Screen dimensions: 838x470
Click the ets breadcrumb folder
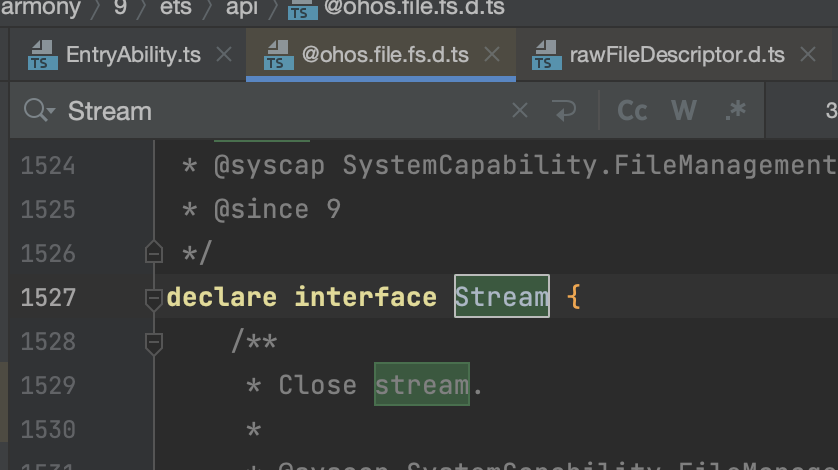(176, 9)
